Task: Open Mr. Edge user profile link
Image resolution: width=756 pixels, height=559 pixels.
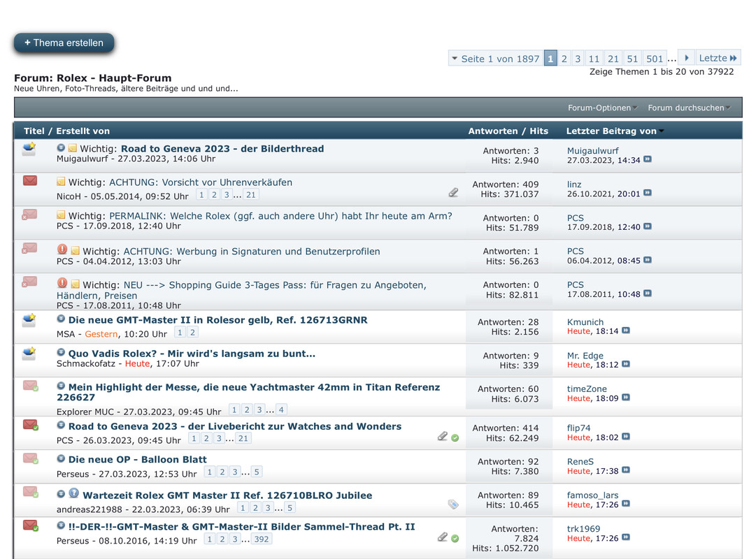Action: [585, 356]
